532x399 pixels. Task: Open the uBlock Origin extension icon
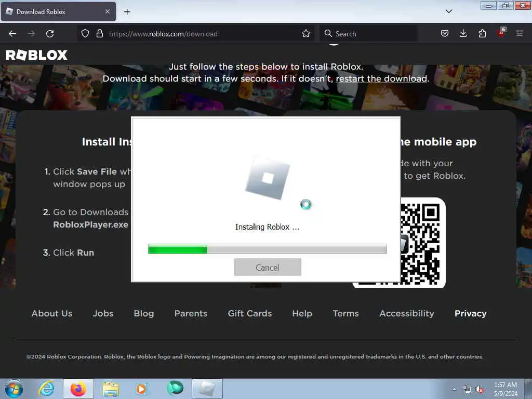coord(501,33)
